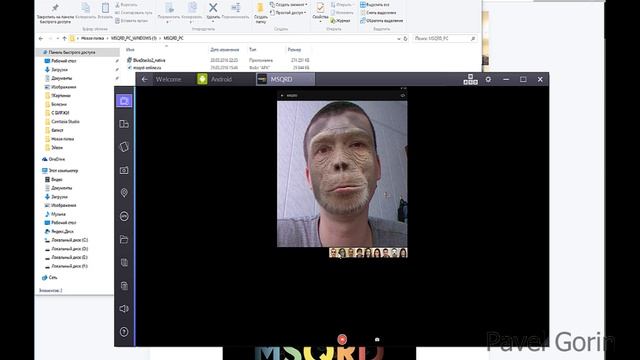
Task: Click the Cut command in Explorer ribbon
Action: (x=126, y=5)
